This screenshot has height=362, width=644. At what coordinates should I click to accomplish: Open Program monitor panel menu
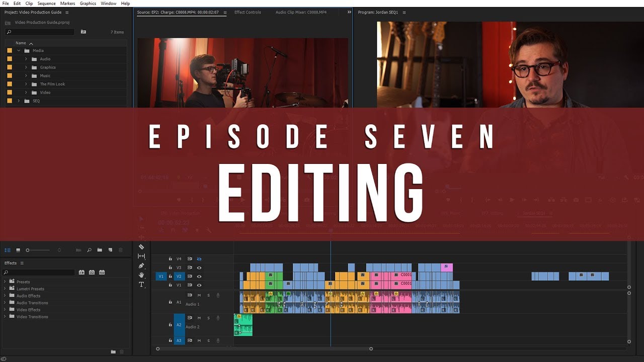click(404, 12)
